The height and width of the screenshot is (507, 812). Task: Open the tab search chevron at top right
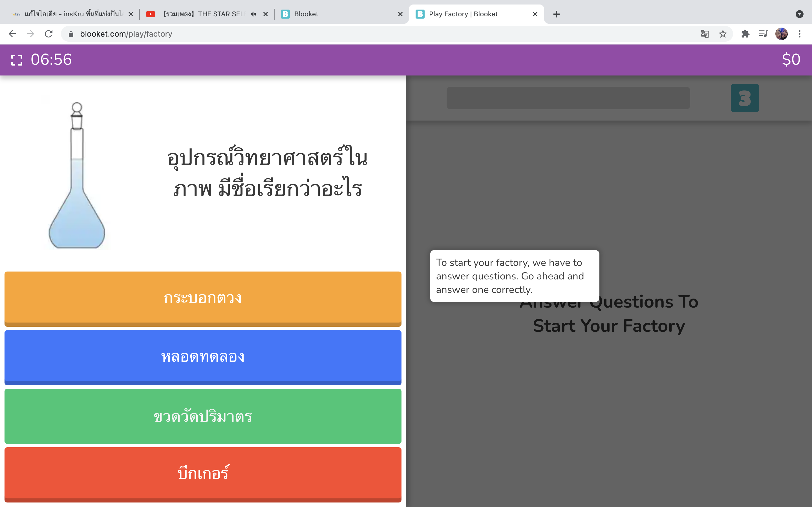click(800, 14)
